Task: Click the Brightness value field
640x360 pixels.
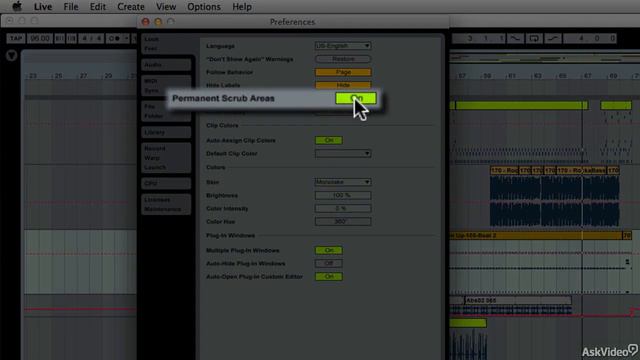Action: coord(343,195)
